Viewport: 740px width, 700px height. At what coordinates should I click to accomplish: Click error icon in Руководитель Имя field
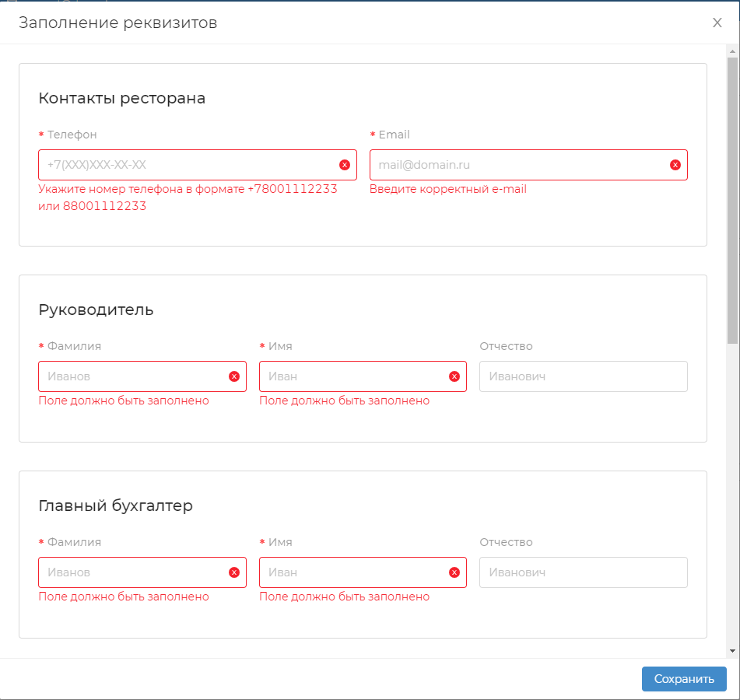(x=454, y=376)
